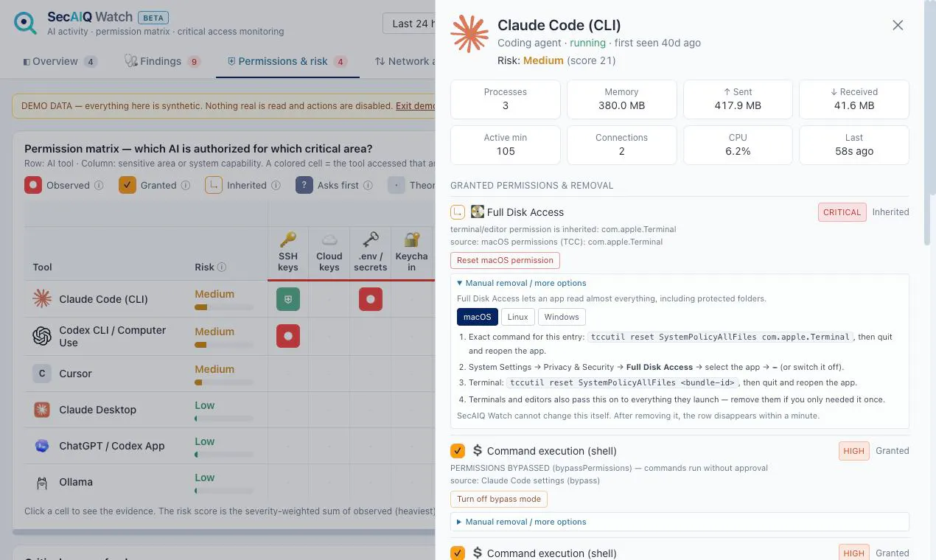
Task: Click the CRITICAL badge on Full Disk Access
Action: 842,212
